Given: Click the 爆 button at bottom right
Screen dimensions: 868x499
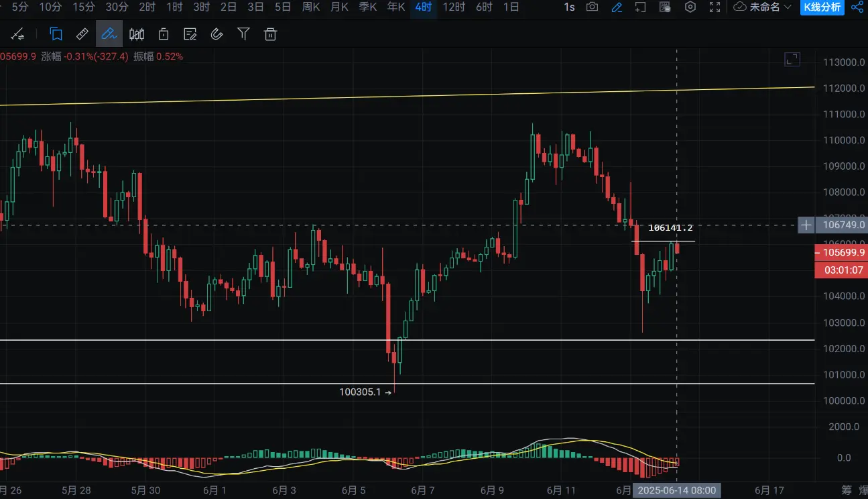Looking at the screenshot, I should 863,490.
